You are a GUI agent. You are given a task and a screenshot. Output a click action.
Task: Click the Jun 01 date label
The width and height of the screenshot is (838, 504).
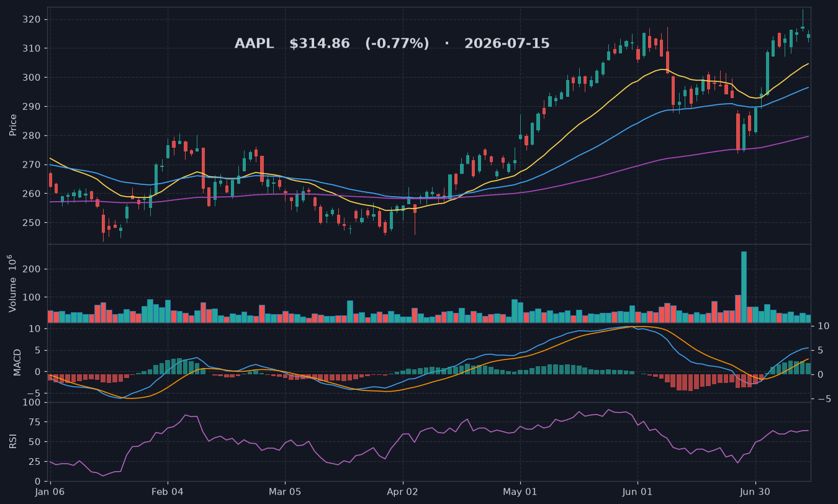[x=638, y=493]
